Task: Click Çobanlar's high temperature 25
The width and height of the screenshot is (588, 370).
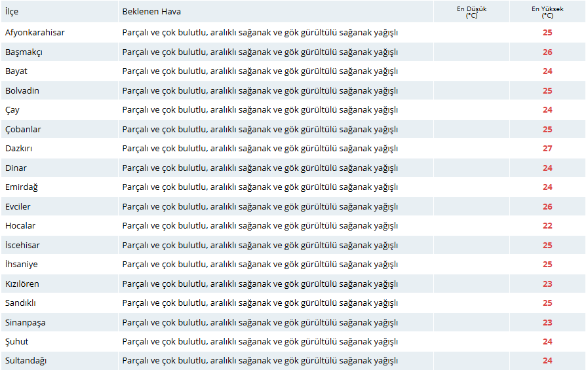Action: 547,130
